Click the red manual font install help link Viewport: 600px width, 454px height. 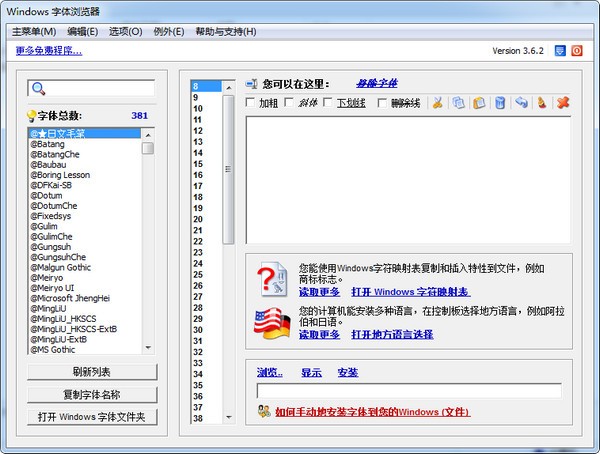372,412
